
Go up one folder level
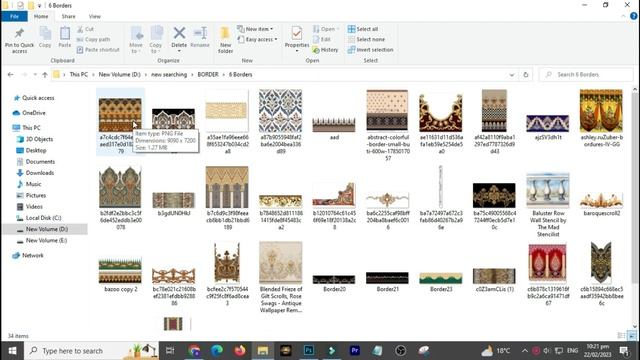pos(45,75)
